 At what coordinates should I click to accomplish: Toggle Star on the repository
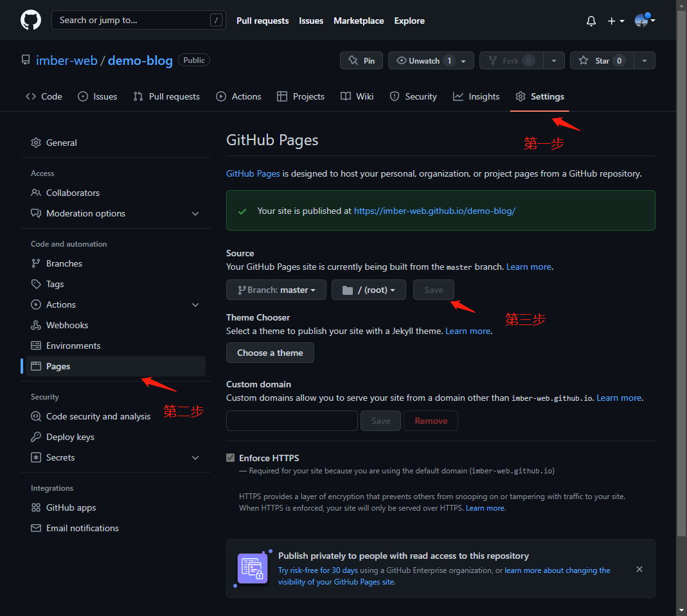[602, 60]
